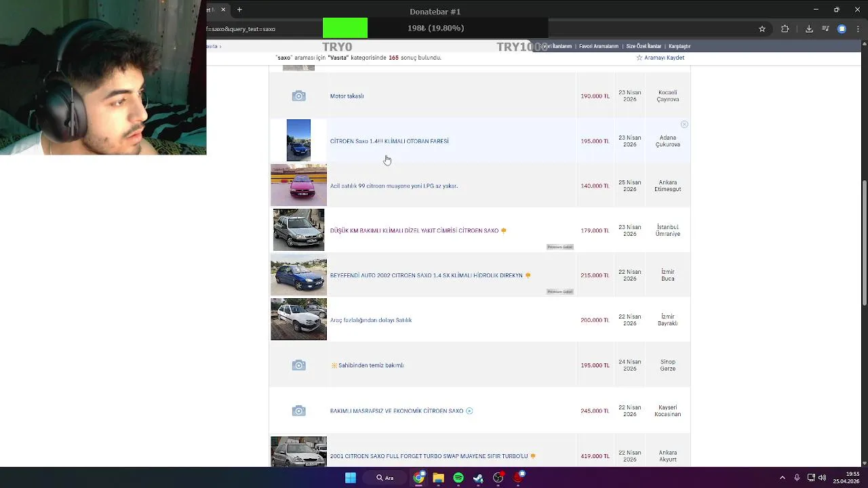Close the current browser tab

222,9
